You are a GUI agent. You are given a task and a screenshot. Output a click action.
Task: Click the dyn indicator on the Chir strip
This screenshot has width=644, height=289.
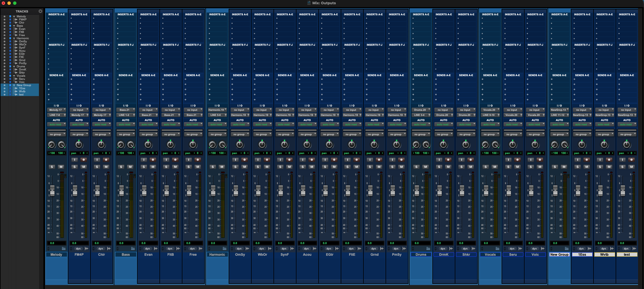pyautogui.click(x=101, y=248)
